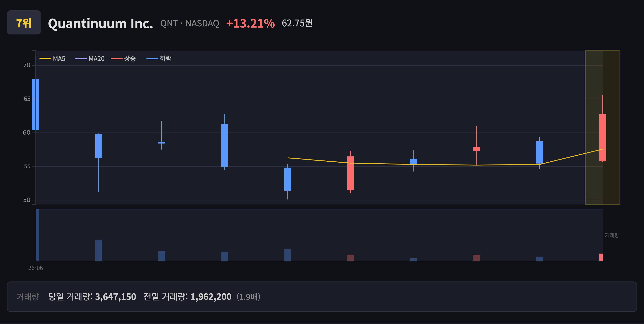
Task: Click the 당일 거래량 value 3,647,150
Action: (x=116, y=297)
